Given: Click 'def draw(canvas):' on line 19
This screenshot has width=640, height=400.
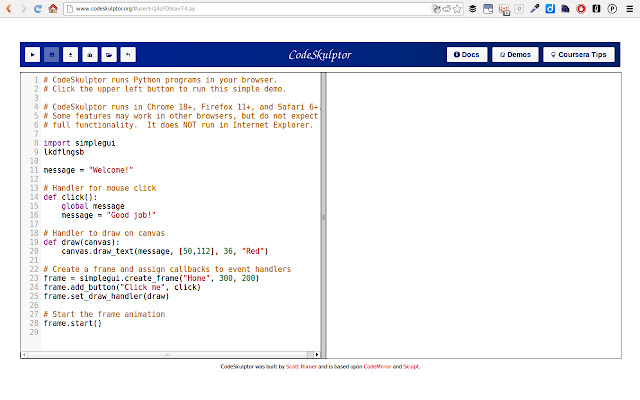Looking at the screenshot, I should (82, 242).
